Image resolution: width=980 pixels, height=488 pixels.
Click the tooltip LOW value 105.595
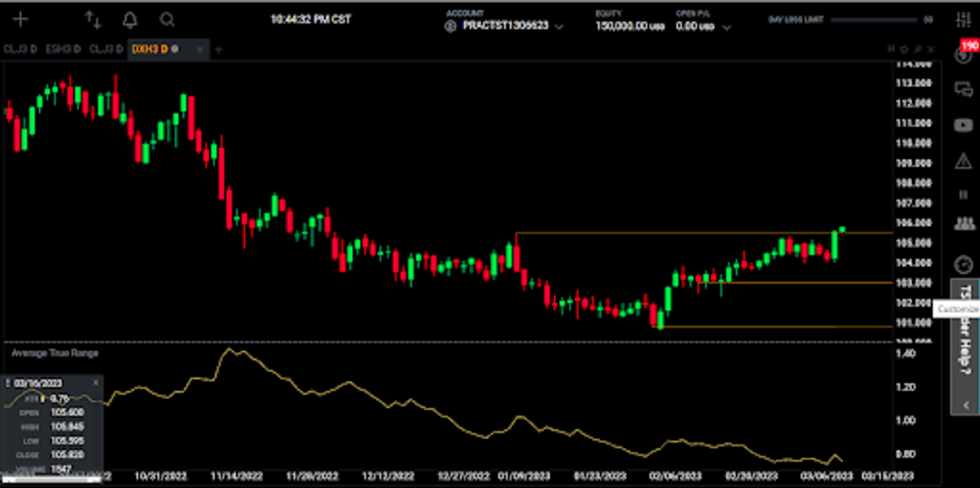pos(67,441)
